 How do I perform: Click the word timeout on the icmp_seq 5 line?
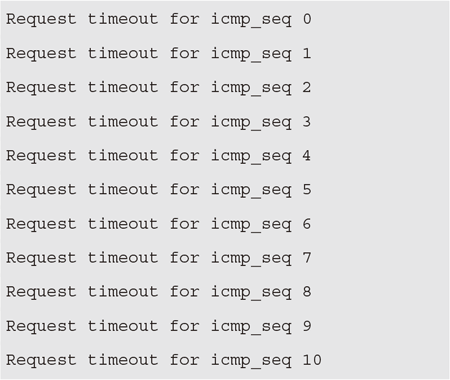[x=123, y=190]
